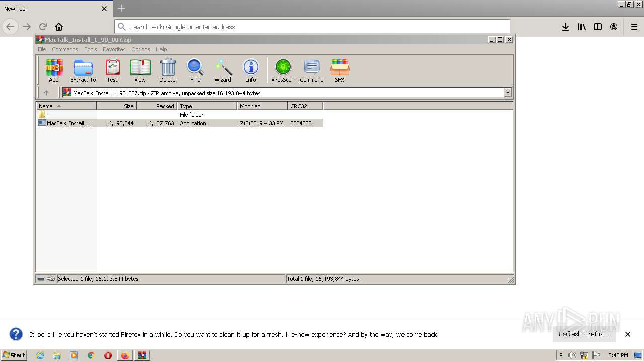Open the Tools menu
This screenshot has height=362, width=644.
[x=91, y=49]
